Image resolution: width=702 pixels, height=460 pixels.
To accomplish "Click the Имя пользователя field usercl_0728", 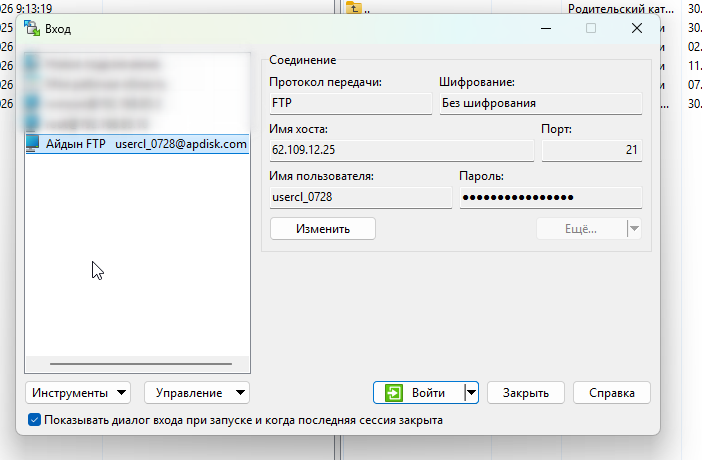I will point(360,198).
